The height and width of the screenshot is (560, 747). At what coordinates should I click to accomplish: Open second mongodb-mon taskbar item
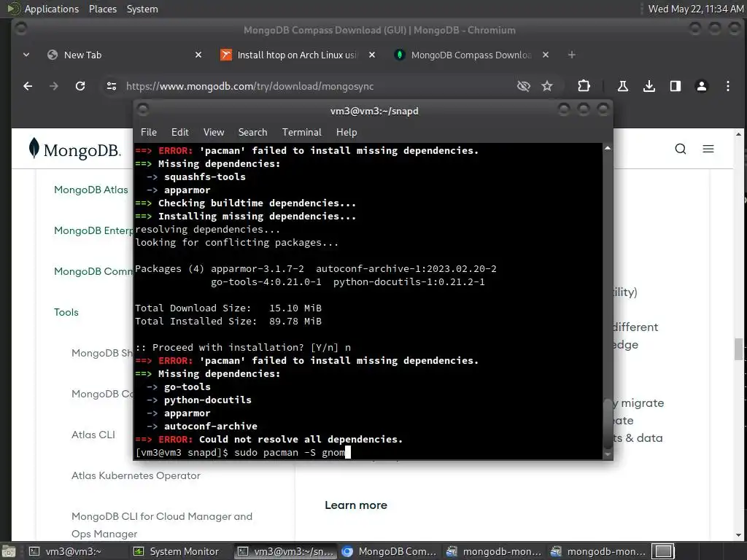tap(598, 551)
